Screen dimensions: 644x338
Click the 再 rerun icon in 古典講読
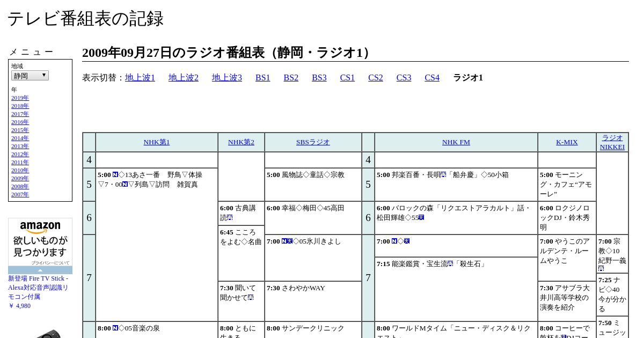point(230,218)
